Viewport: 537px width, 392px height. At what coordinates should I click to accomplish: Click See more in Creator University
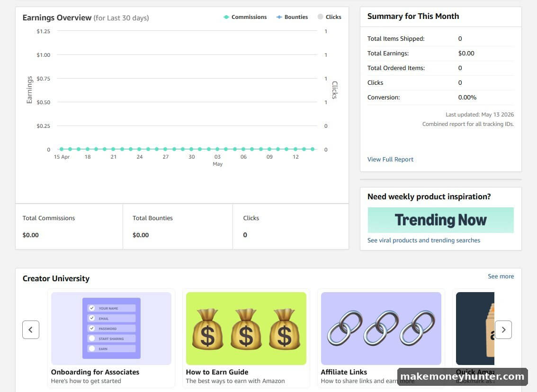click(x=501, y=276)
